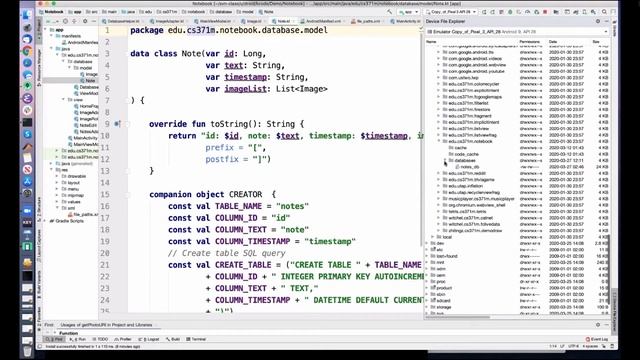Viewport: 640px width, 360px height.
Task: Open Trash in the Dock
Action: pyautogui.click(x=27, y=351)
